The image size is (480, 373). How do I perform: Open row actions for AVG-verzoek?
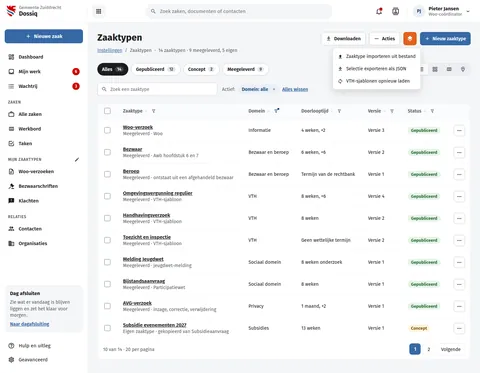[x=459, y=306]
